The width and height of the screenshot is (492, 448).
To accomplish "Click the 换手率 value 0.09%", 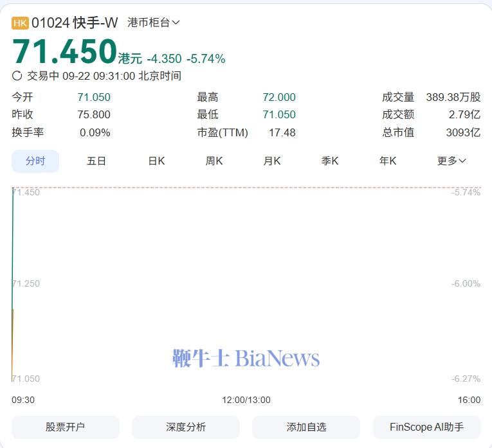I will pyautogui.click(x=95, y=132).
